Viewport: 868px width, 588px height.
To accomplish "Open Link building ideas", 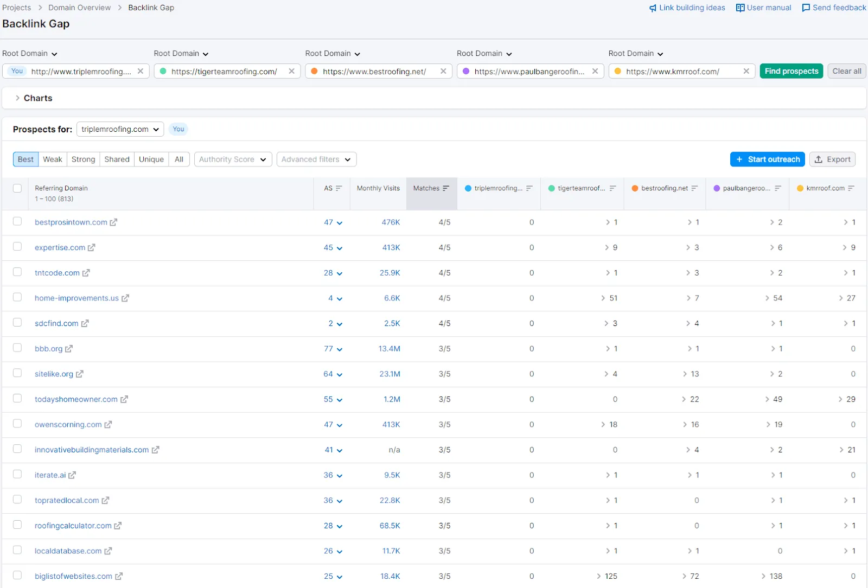I will [687, 8].
